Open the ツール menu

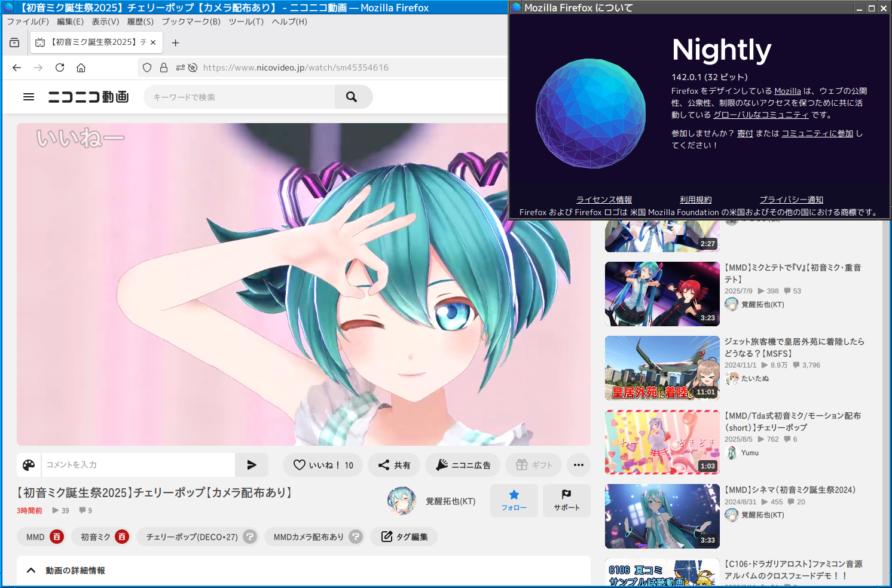pos(246,22)
